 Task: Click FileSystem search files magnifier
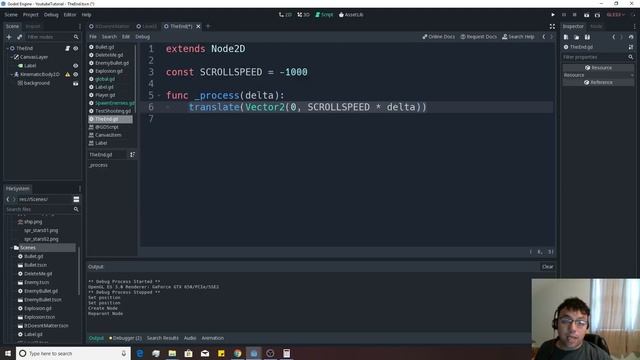tap(76, 209)
